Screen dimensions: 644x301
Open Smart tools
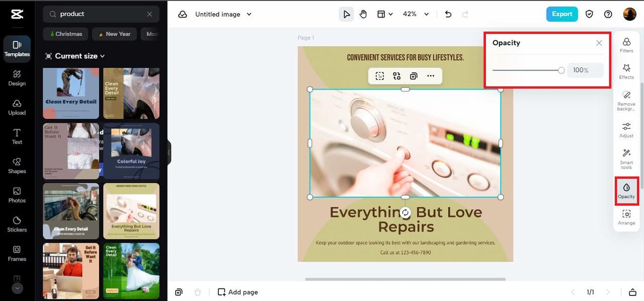click(626, 159)
